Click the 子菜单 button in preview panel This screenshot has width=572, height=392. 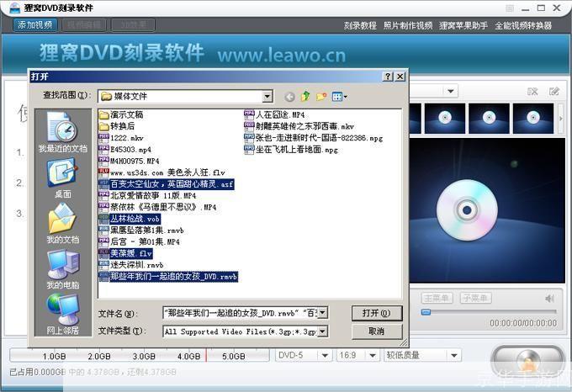click(475, 298)
